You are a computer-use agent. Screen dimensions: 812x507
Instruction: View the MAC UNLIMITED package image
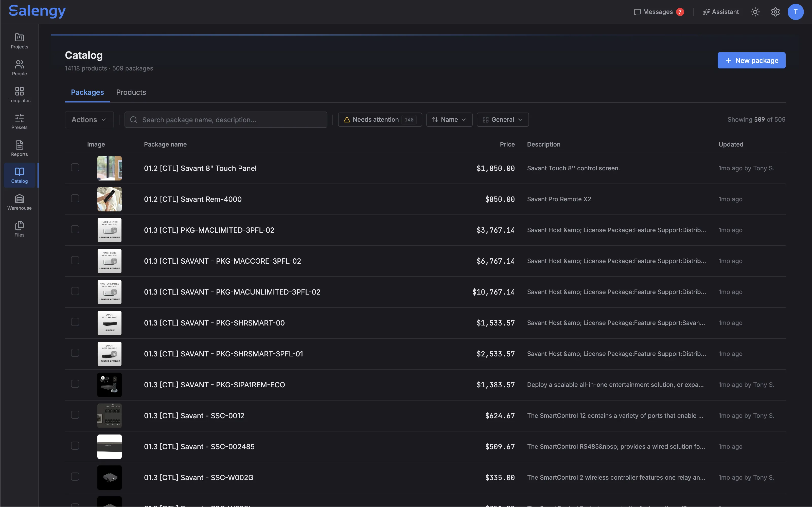[109, 292]
